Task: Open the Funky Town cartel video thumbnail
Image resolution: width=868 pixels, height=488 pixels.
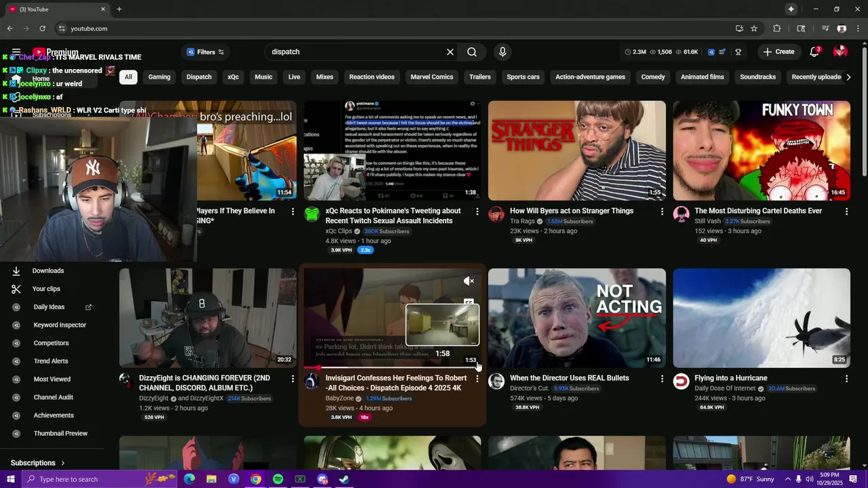Action: [762, 150]
